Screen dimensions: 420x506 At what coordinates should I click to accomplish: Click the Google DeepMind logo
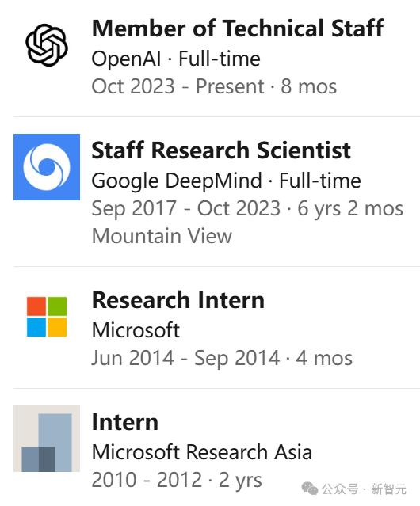click(x=47, y=167)
